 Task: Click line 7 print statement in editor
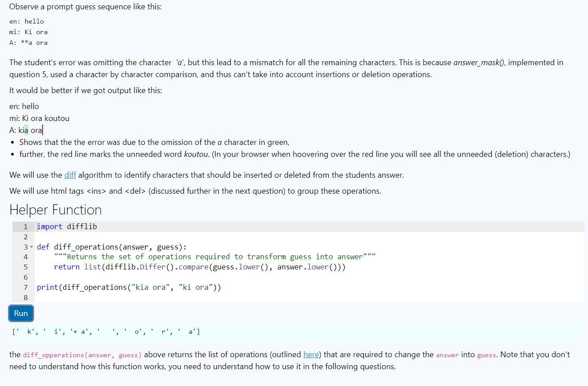[129, 287]
